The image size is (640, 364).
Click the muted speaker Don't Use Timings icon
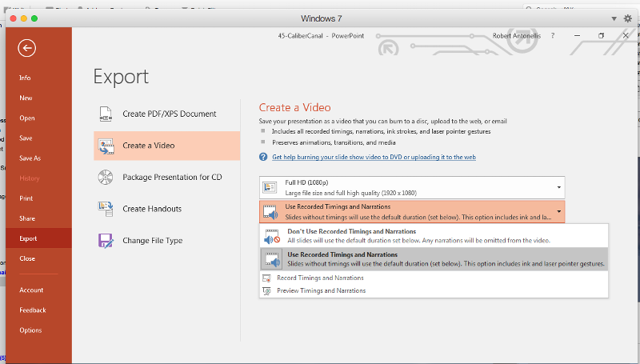coord(272,236)
